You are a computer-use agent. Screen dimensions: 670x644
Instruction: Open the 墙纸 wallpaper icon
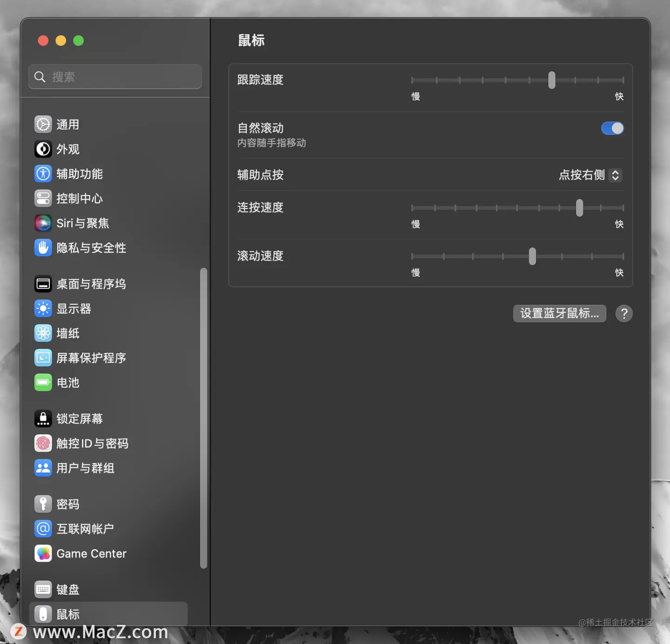(43, 333)
